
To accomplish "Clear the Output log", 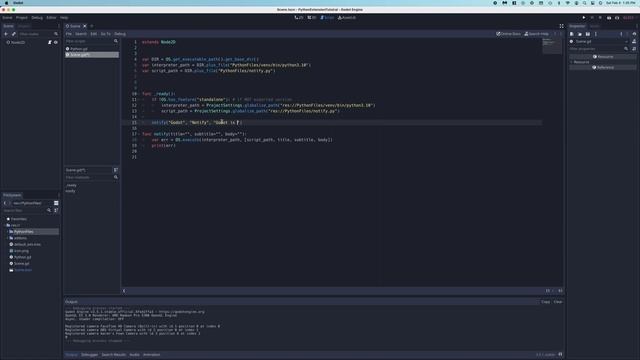I will click(558, 302).
